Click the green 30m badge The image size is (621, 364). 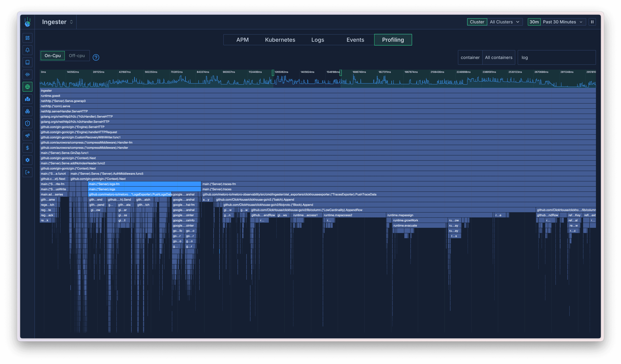click(534, 22)
